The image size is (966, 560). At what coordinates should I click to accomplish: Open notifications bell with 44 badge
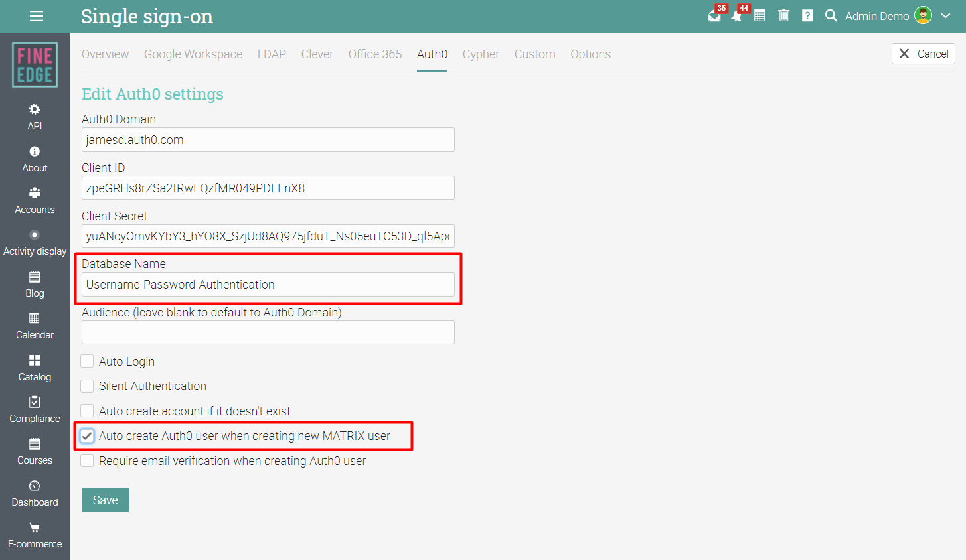737,16
